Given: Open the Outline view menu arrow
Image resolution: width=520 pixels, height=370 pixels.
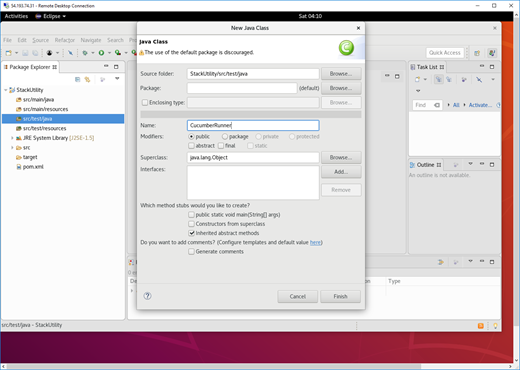Looking at the screenshot, I should 470,164.
